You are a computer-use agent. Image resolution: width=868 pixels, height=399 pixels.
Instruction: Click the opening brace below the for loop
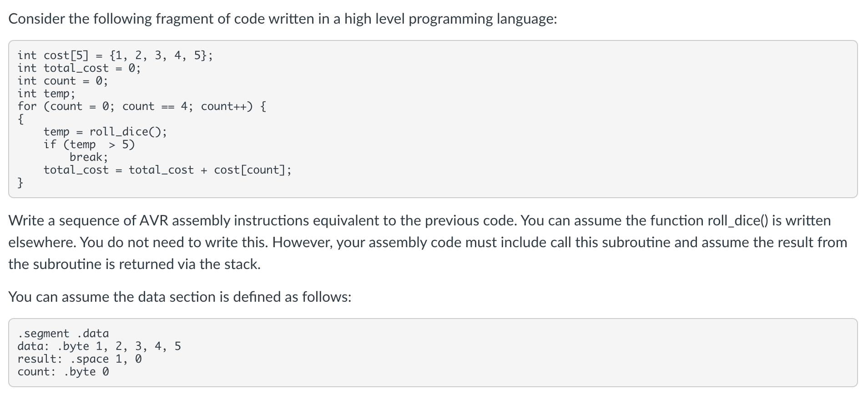tap(20, 119)
